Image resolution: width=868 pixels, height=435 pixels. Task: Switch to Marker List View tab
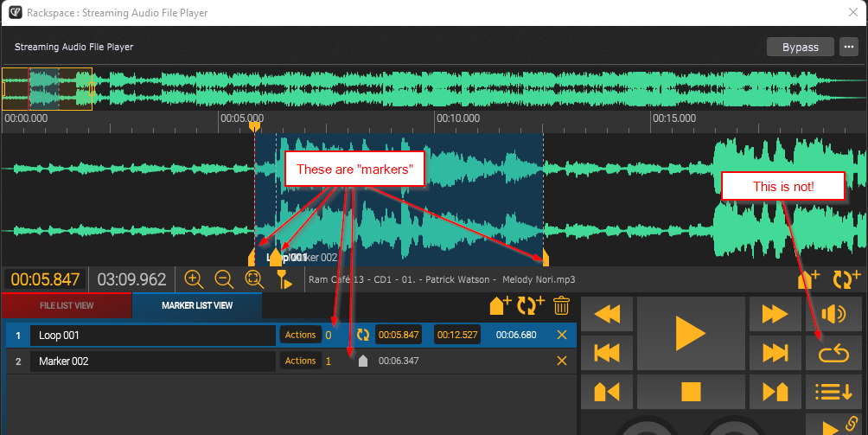tap(197, 305)
